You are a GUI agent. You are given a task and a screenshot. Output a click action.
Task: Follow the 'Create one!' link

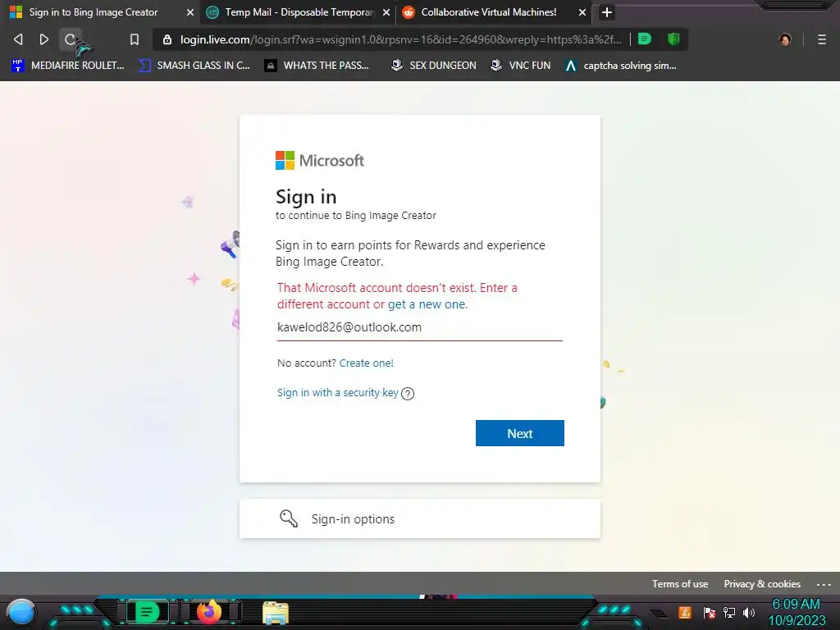(x=367, y=363)
